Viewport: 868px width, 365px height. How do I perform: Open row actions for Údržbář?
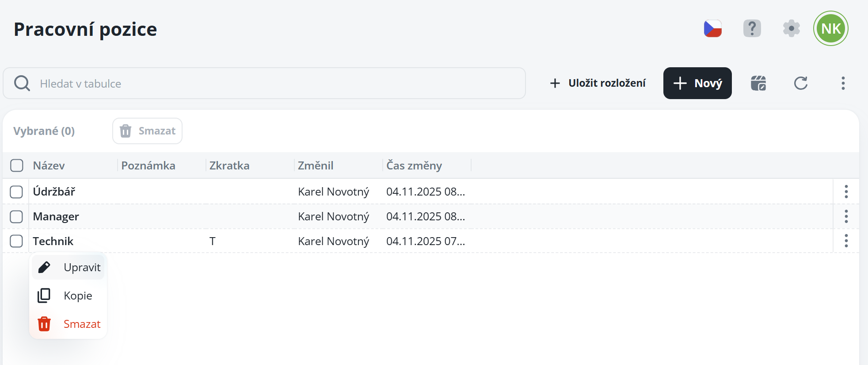tap(846, 192)
